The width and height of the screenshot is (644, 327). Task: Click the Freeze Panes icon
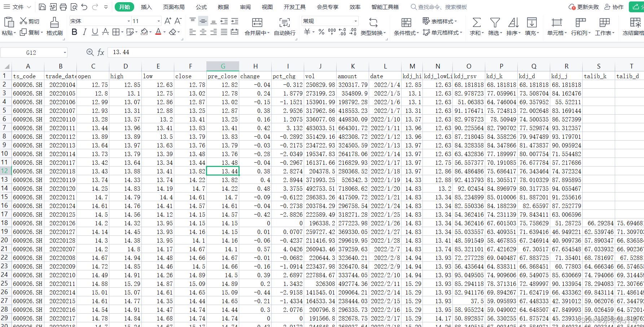[x=635, y=22]
